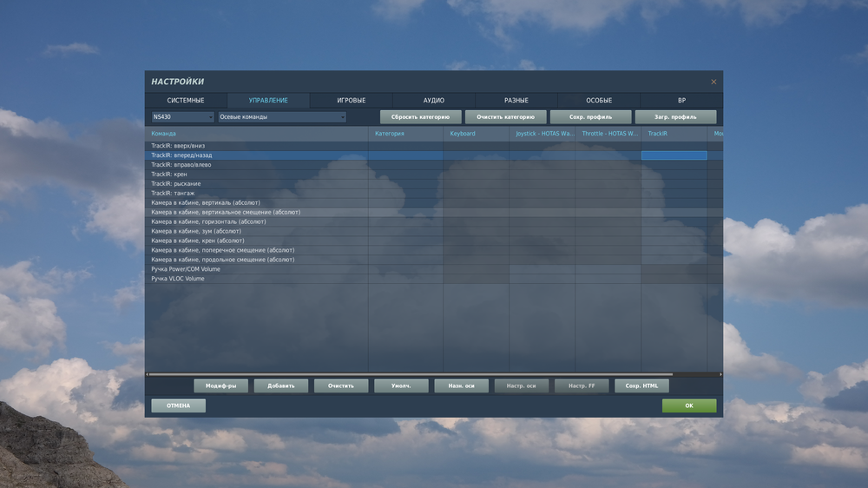Screen dimensions: 868x488
Task: Open the NS430 aircraft dropdown
Action: point(182,117)
